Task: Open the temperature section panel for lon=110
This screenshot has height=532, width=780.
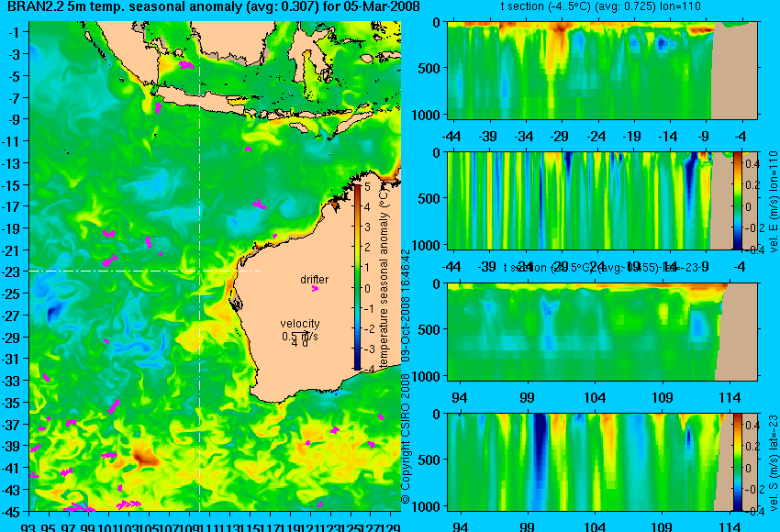Action: [x=603, y=70]
